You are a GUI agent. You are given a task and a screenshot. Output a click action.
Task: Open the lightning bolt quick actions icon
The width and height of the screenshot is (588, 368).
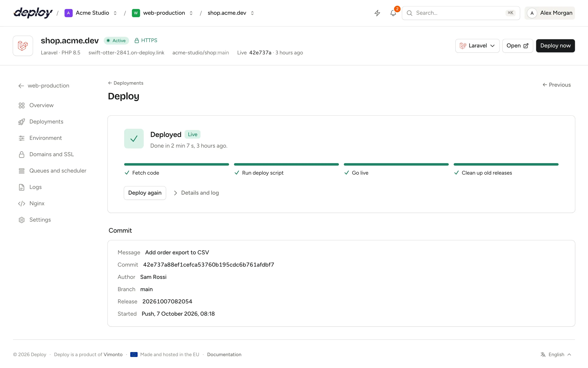point(377,13)
